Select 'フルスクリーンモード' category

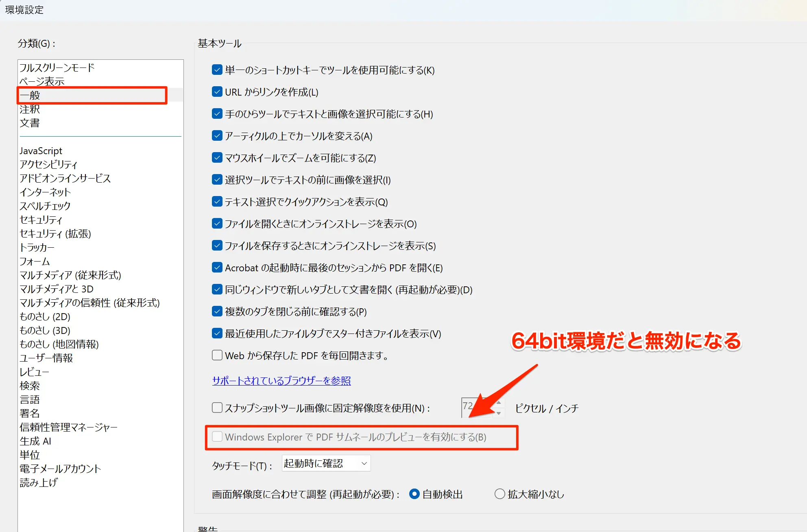tap(57, 68)
